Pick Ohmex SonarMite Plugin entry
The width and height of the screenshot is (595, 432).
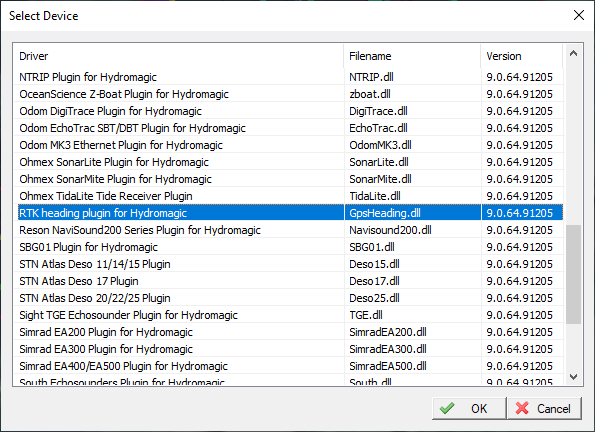click(x=288, y=179)
